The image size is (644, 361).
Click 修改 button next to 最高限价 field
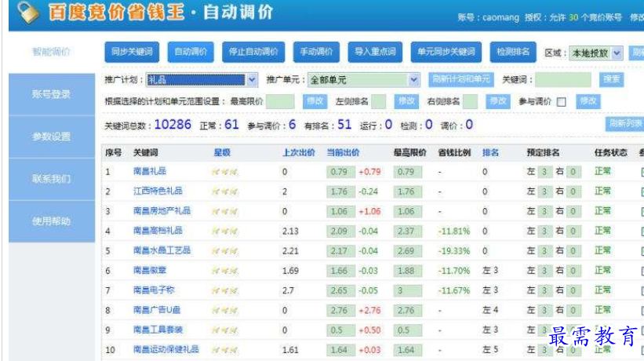(315, 101)
